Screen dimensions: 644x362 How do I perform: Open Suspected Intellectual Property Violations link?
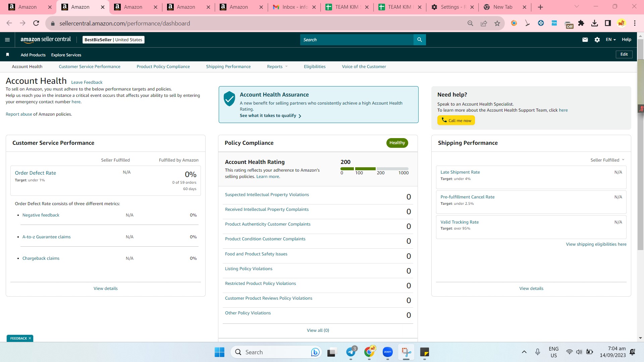click(x=267, y=194)
